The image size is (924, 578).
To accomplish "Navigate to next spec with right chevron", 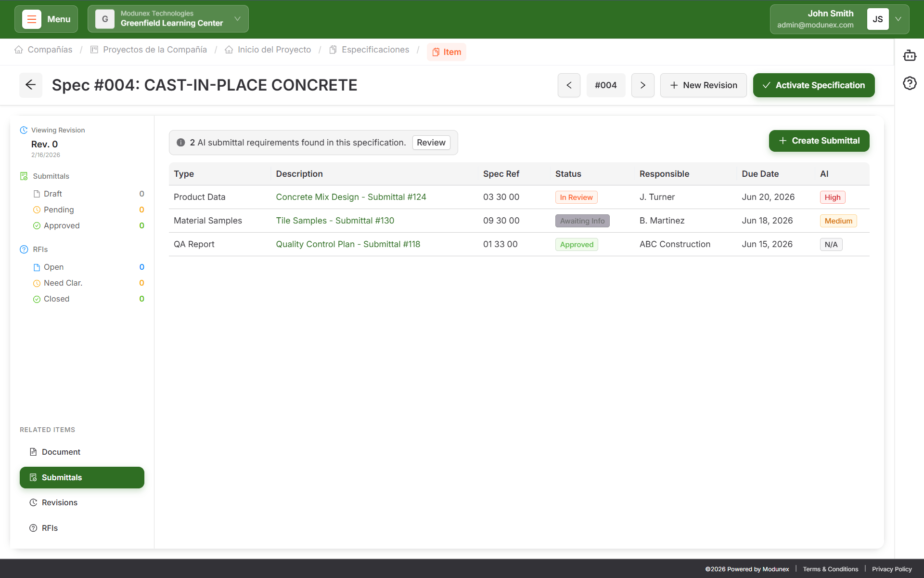I will [x=642, y=85].
